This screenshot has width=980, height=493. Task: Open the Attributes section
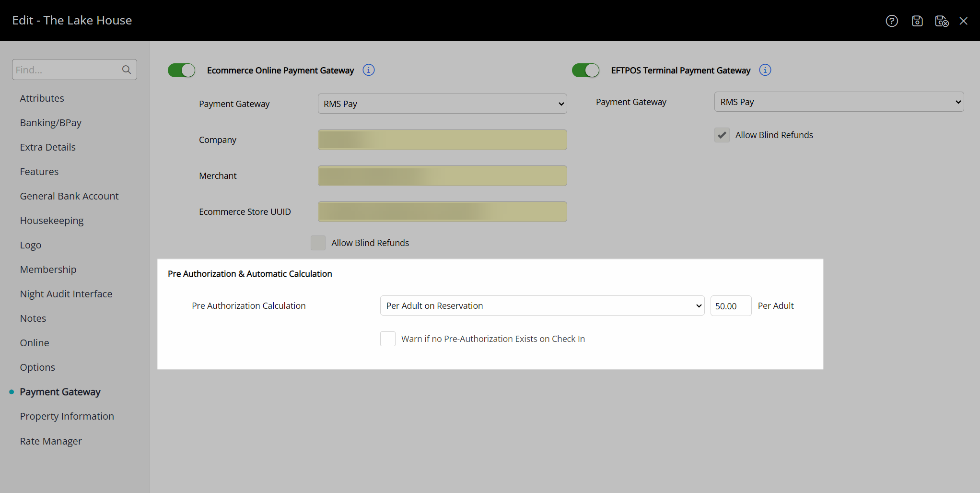coord(42,98)
